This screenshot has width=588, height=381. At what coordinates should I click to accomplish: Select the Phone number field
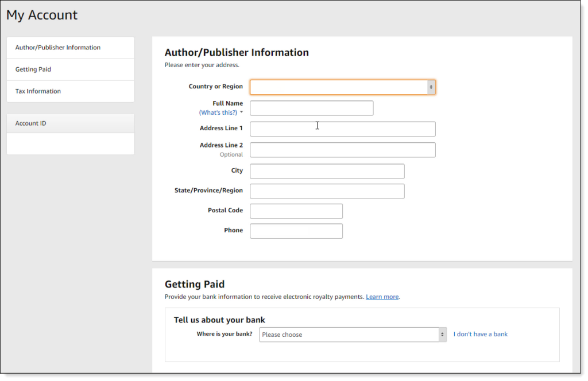[296, 231]
